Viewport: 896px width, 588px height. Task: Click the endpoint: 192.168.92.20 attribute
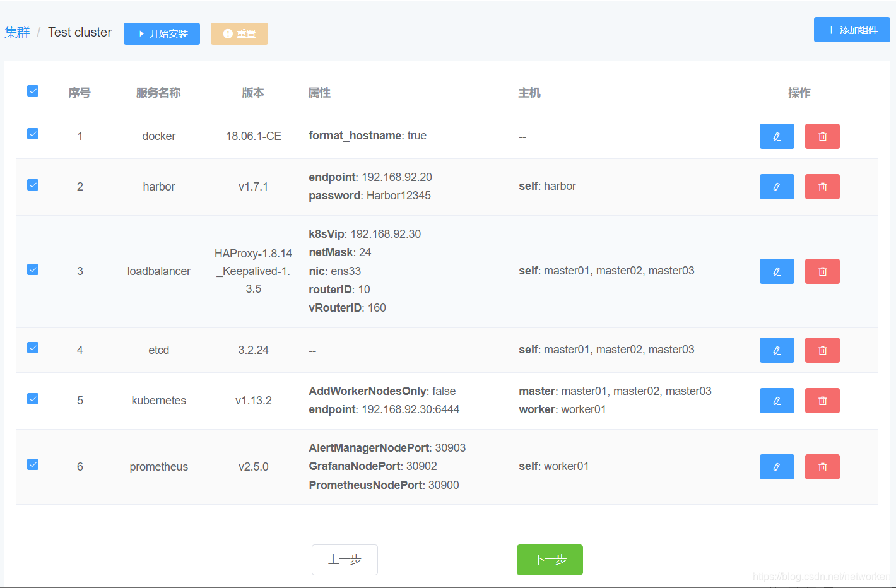pyautogui.click(x=370, y=177)
